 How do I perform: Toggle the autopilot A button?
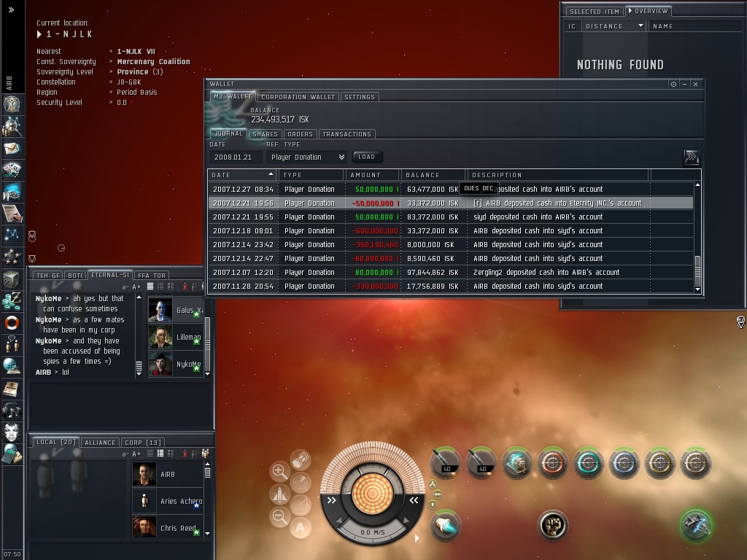[300, 528]
